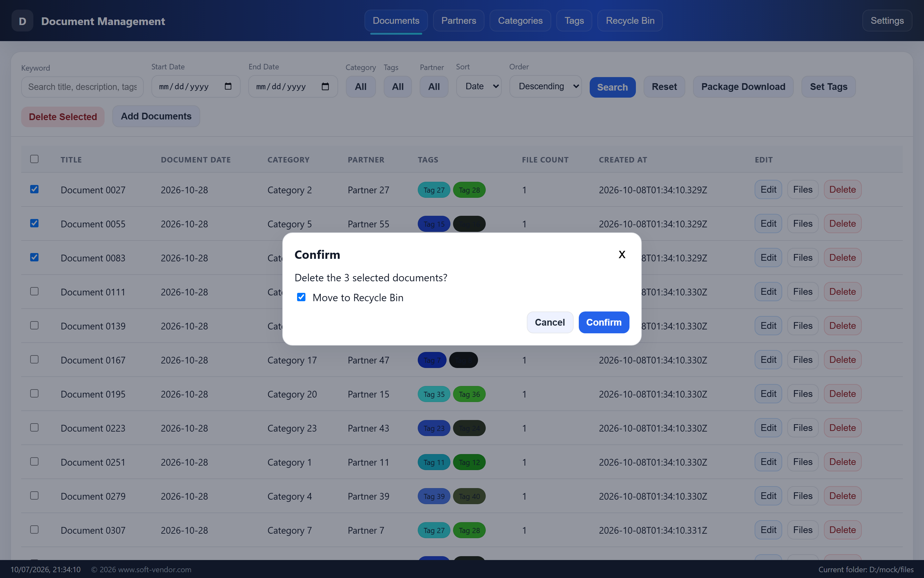Open the End Date calendar picker icon
Screen dimensions: 924x578
point(325,86)
